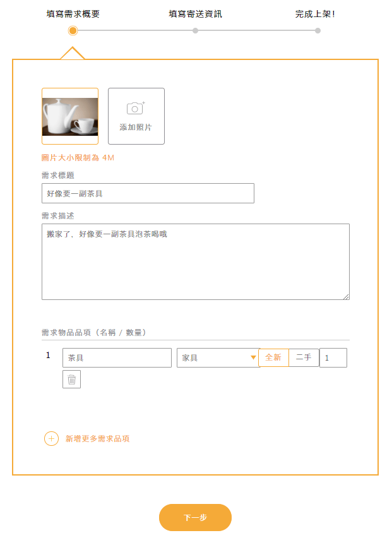The width and height of the screenshot is (392, 533).
Task: Click the teapot photo thumbnail
Action: (x=69, y=116)
